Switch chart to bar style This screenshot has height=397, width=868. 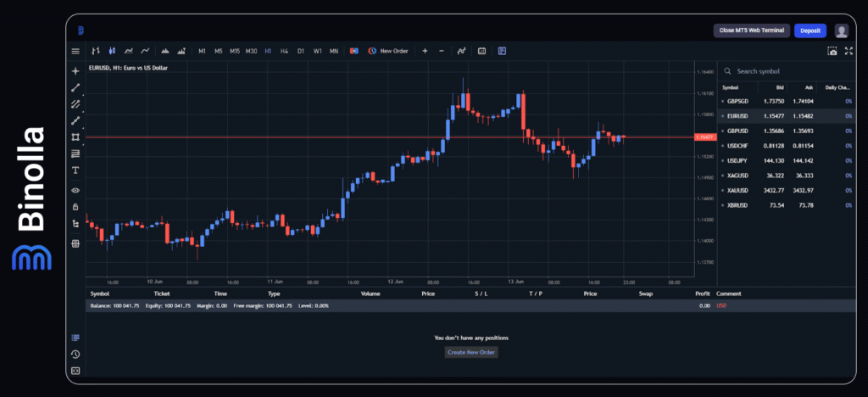95,51
